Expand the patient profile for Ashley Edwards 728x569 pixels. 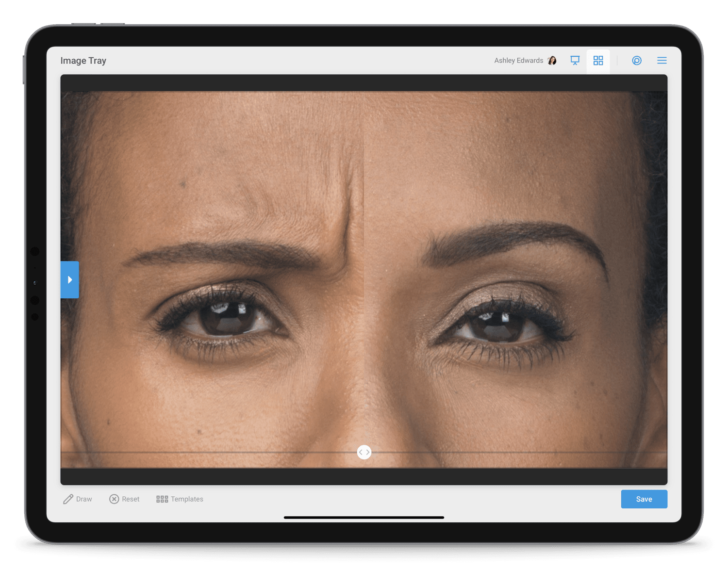tap(525, 60)
